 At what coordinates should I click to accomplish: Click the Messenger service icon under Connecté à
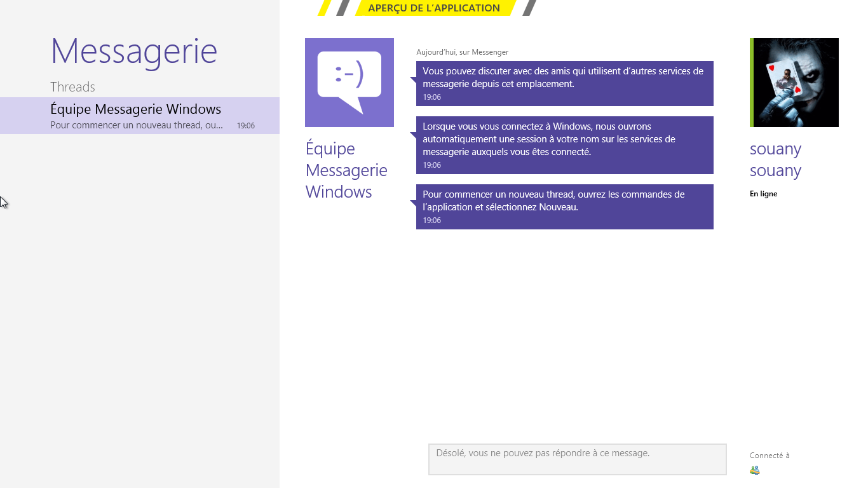[755, 470]
